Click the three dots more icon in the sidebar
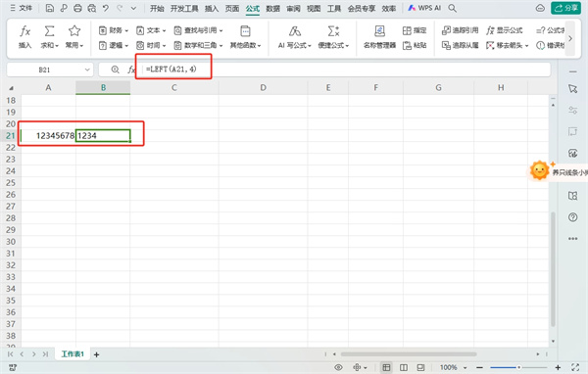The height and width of the screenshot is (374, 588). click(x=572, y=238)
